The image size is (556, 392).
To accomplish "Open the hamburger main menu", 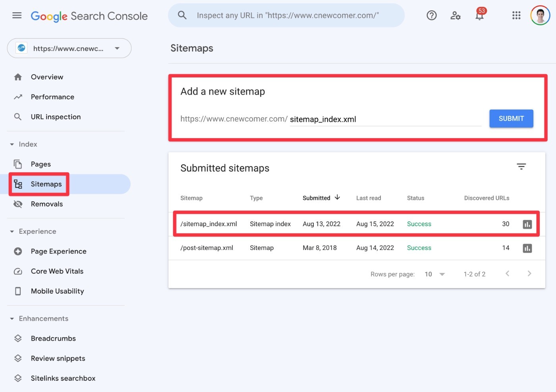I will click(x=17, y=15).
